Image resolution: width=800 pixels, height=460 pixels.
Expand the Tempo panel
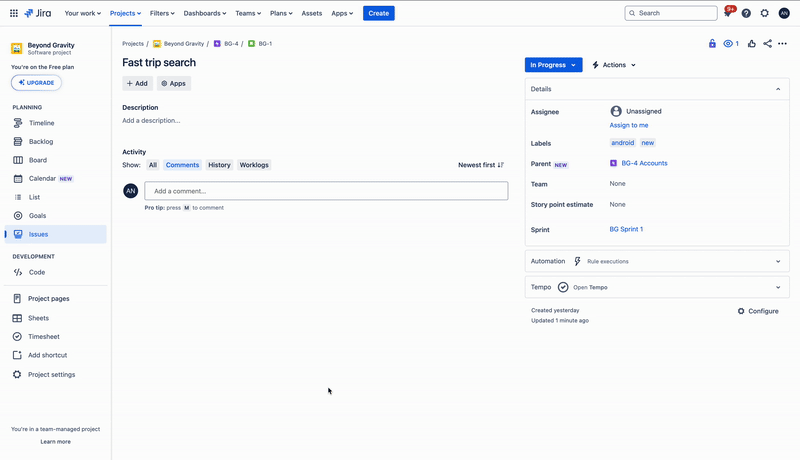pyautogui.click(x=778, y=287)
